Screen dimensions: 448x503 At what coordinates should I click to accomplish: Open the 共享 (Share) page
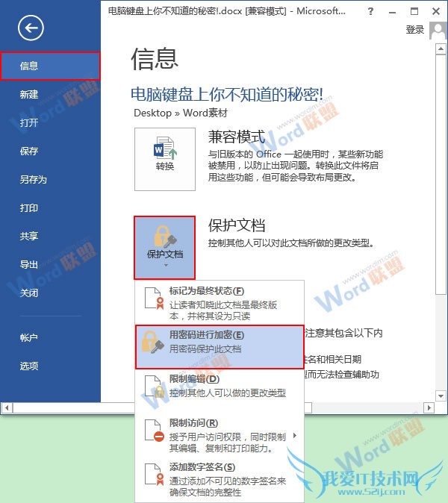50,236
